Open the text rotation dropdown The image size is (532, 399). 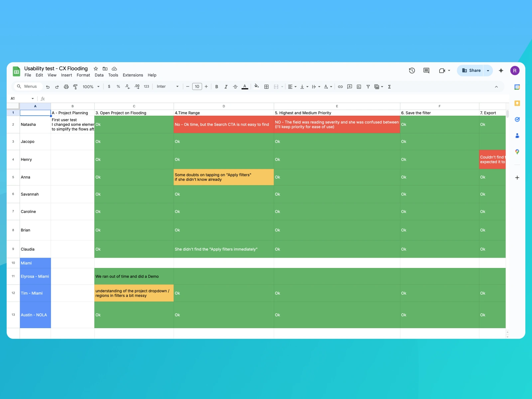[x=328, y=86]
